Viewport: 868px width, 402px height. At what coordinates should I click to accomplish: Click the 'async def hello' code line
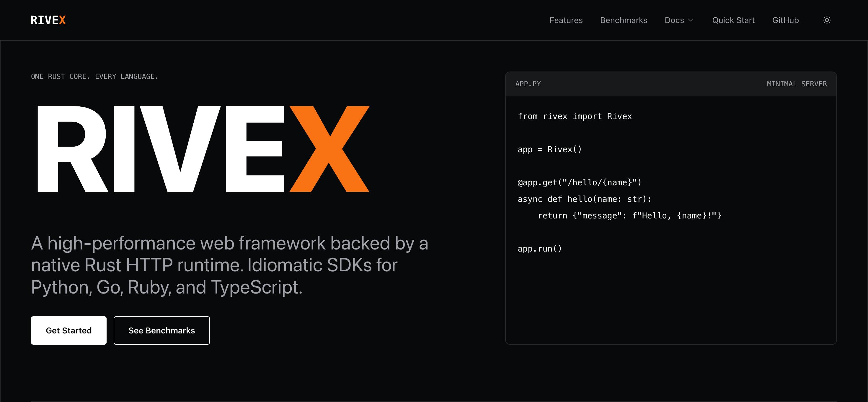[585, 199]
